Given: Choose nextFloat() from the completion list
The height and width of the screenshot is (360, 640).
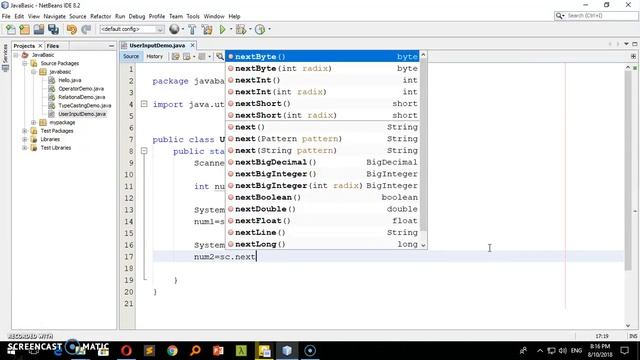Looking at the screenshot, I should 322,221.
